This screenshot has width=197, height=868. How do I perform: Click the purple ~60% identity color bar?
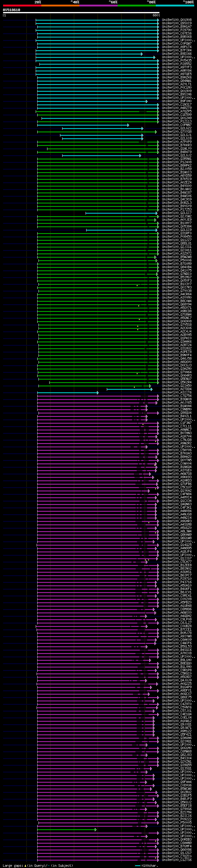click(98, 6)
